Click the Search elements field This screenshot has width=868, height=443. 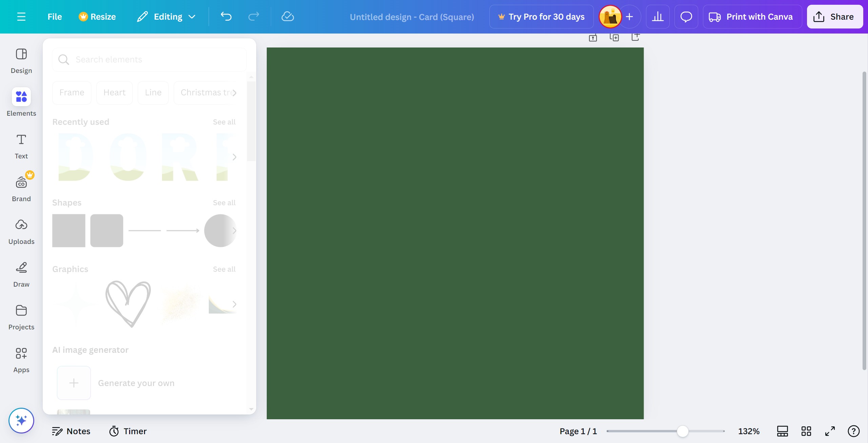149,60
